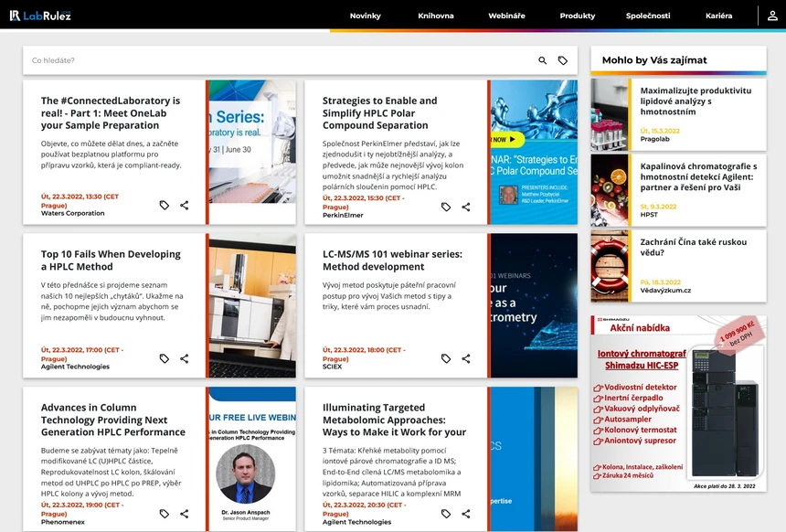
Task: Click tag icon on Phenomenex card
Action: pyautogui.click(x=164, y=514)
